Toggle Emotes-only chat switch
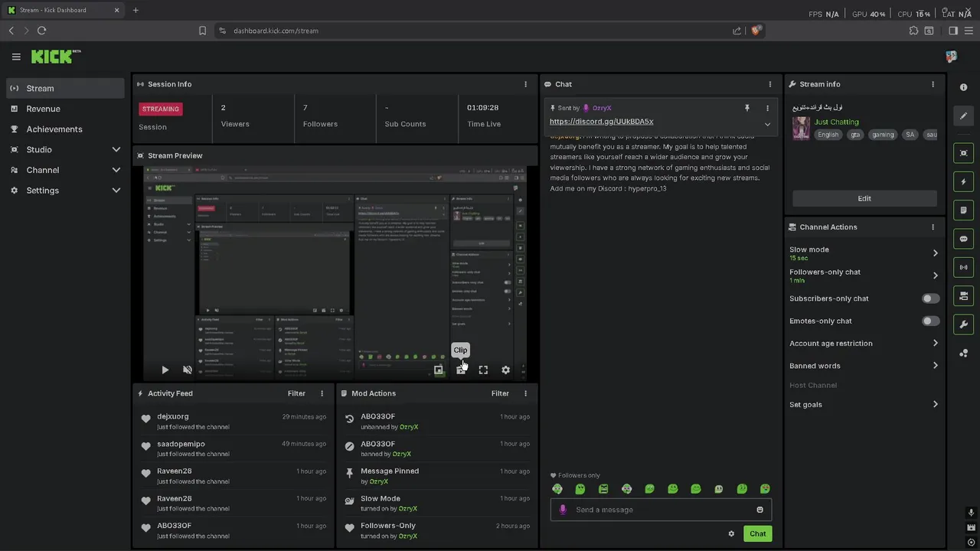This screenshot has height=551, width=980. [930, 321]
